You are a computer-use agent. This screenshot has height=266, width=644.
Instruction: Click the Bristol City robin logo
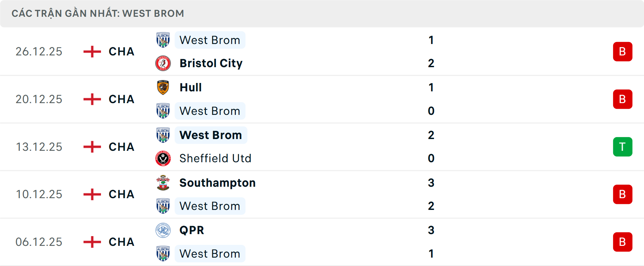[163, 63]
